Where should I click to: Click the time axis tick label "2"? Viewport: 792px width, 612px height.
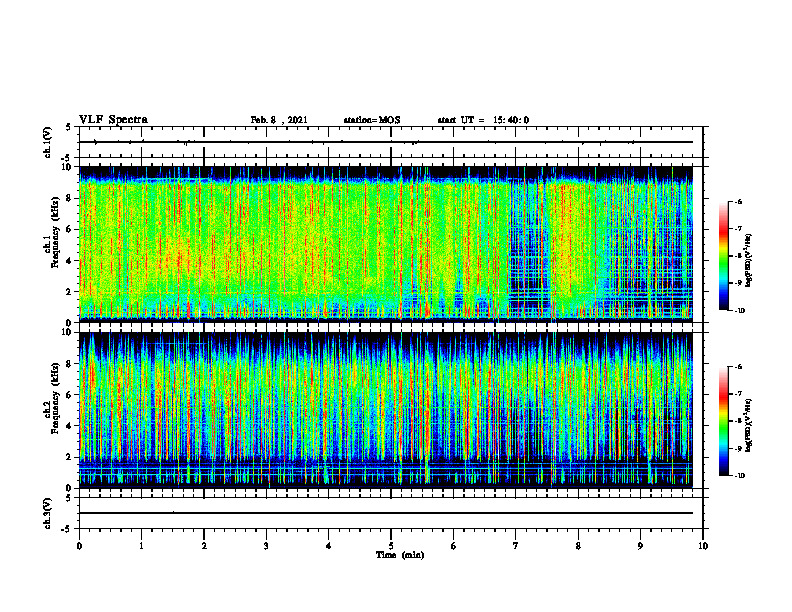pyautogui.click(x=204, y=546)
